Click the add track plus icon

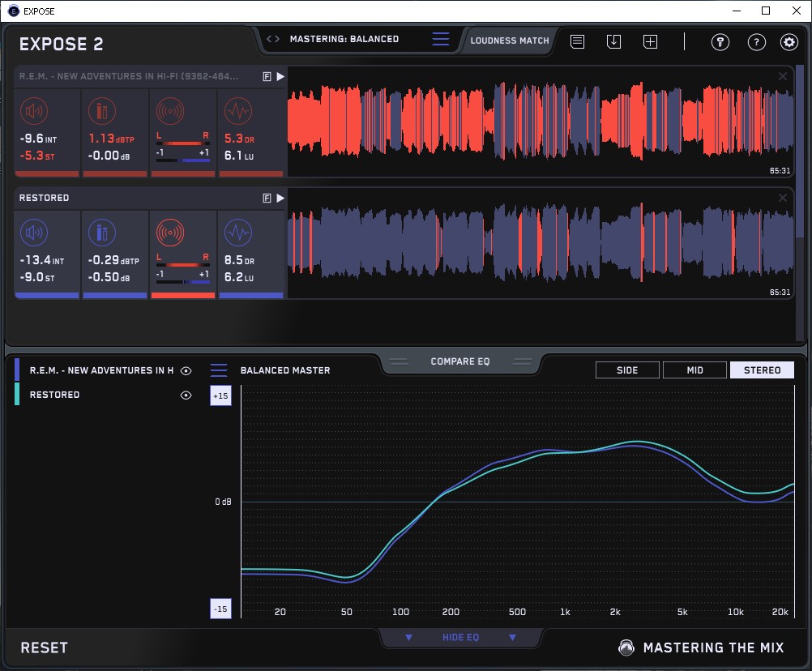coord(650,41)
